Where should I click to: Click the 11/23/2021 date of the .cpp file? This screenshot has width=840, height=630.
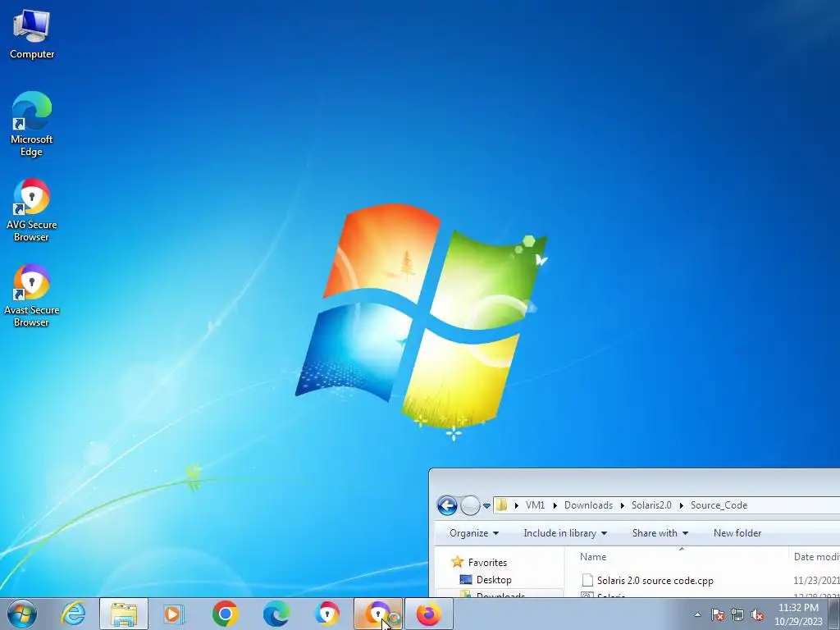tap(816, 580)
